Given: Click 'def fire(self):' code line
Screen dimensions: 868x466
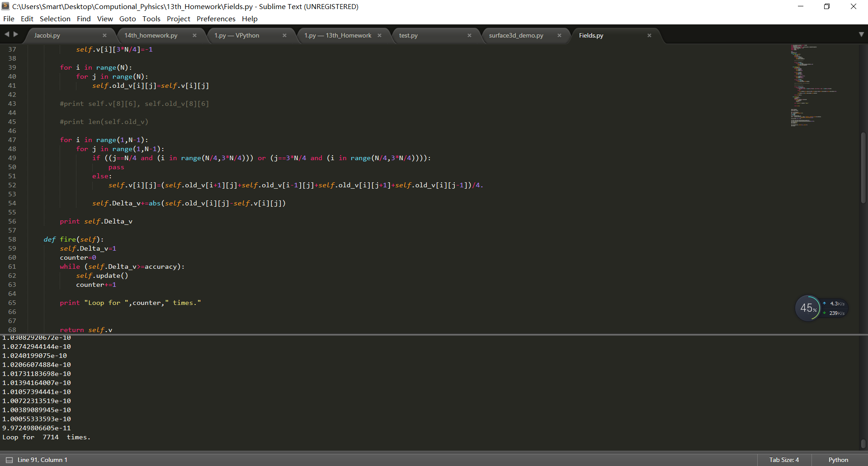Looking at the screenshot, I should [x=74, y=239].
